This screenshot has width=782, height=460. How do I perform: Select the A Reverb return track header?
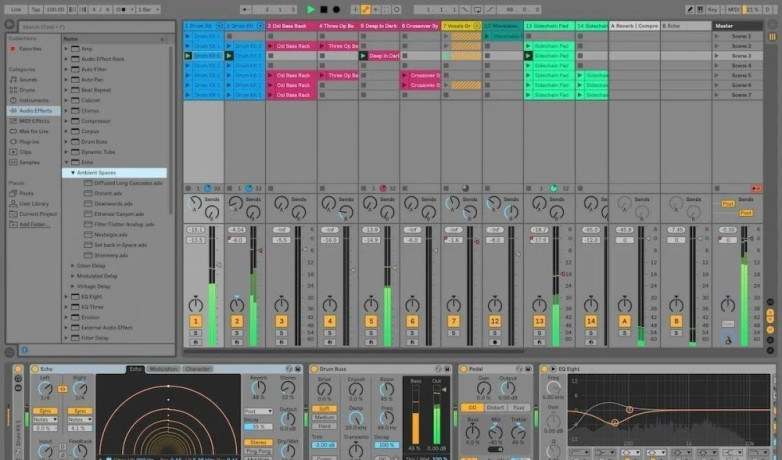634,25
